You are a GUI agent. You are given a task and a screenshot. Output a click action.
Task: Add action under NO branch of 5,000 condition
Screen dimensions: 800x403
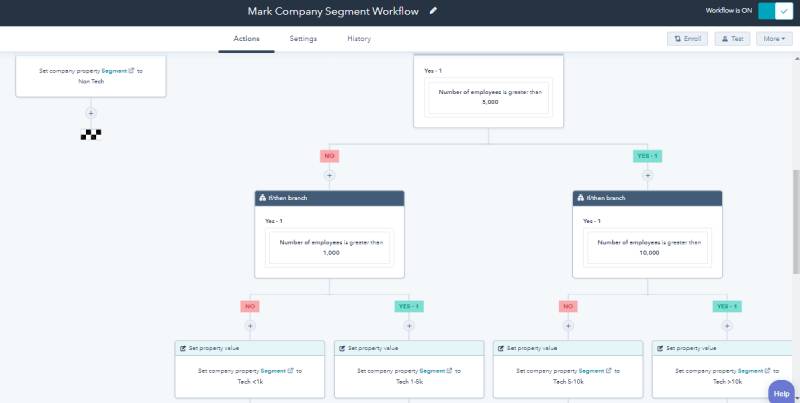[x=330, y=175]
